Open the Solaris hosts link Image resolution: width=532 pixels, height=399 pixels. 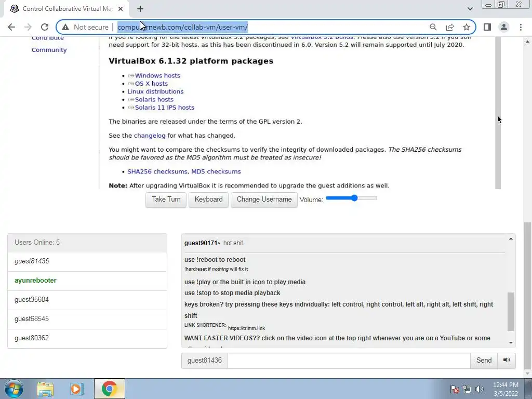tap(154, 99)
